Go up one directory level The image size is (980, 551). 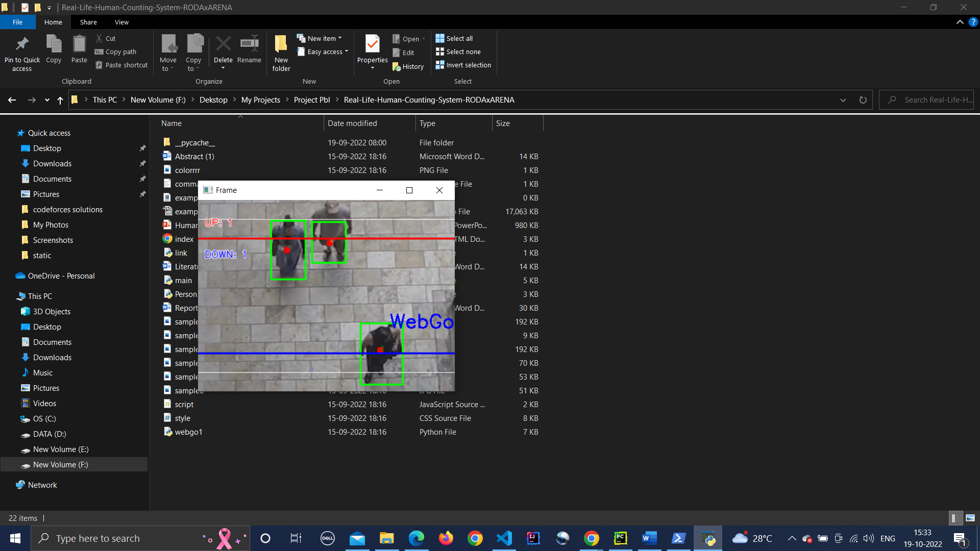[60, 100]
